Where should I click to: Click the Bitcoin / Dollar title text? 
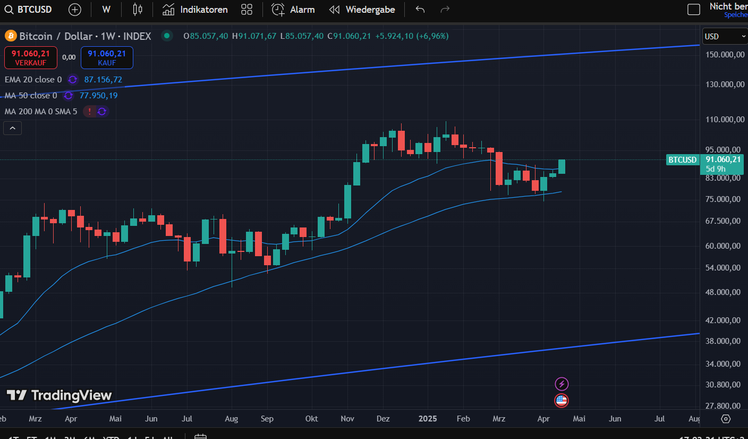(x=54, y=36)
